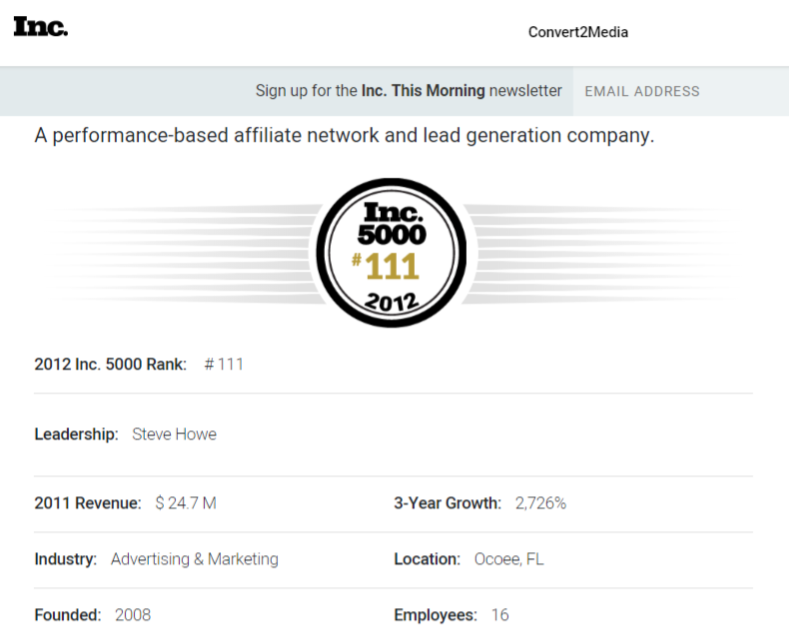
Task: Click 'Inc. This Morning' newsletter text
Action: tap(423, 91)
